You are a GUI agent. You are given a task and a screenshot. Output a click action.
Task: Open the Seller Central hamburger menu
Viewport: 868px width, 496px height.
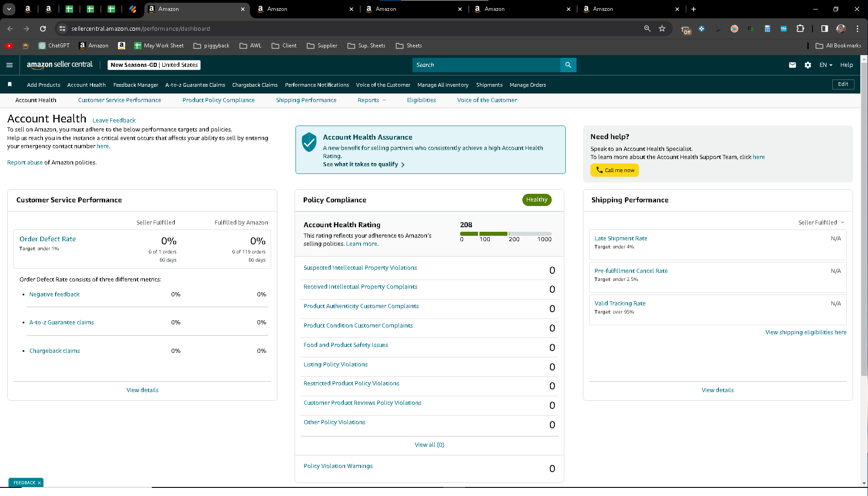click(x=9, y=65)
